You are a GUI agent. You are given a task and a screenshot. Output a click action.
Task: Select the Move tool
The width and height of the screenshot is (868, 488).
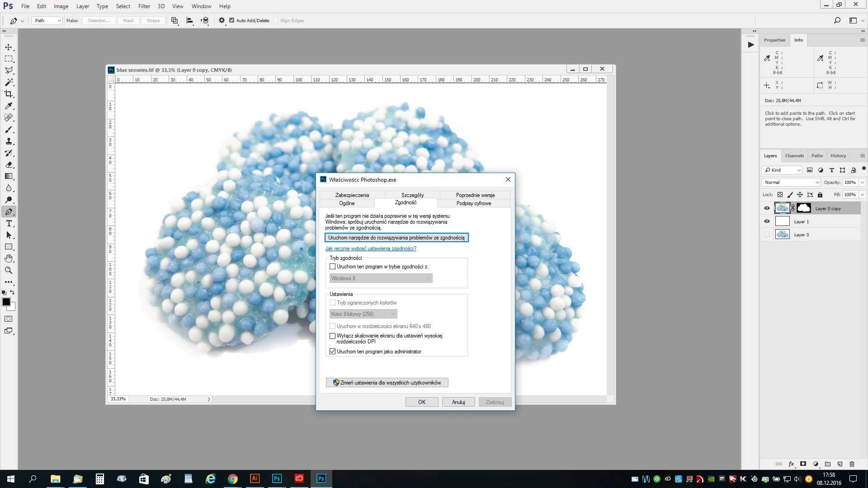[9, 47]
